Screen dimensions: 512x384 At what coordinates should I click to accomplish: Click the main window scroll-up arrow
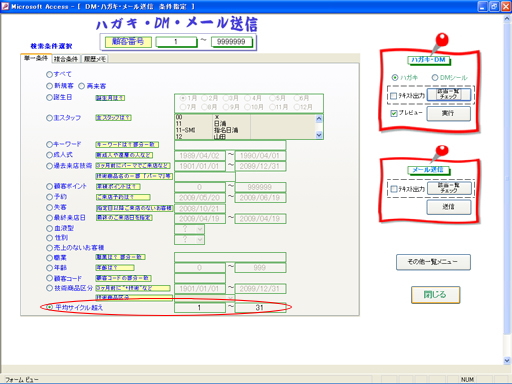[507, 19]
